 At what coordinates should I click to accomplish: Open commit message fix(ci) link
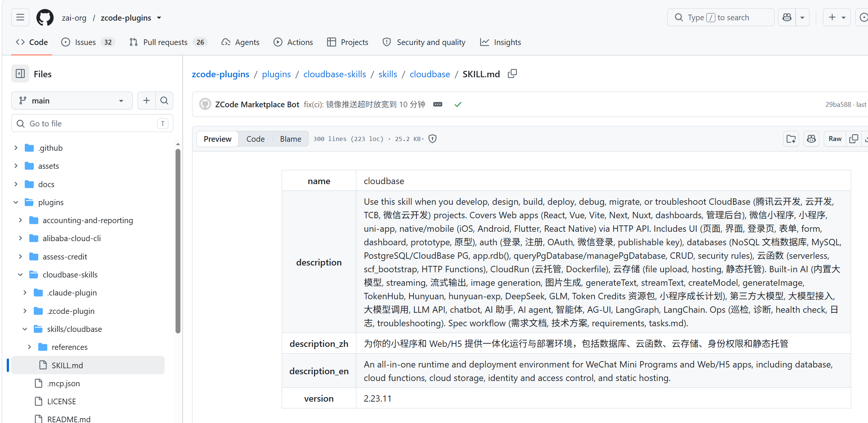[365, 104]
